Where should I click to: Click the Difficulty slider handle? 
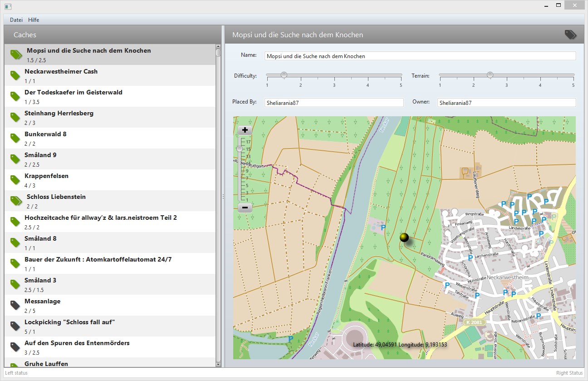coord(284,75)
